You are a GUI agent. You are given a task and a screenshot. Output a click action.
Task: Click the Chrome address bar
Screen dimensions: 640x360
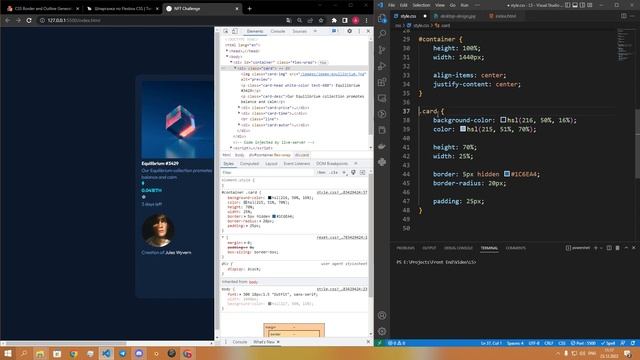pyautogui.click(x=163, y=20)
